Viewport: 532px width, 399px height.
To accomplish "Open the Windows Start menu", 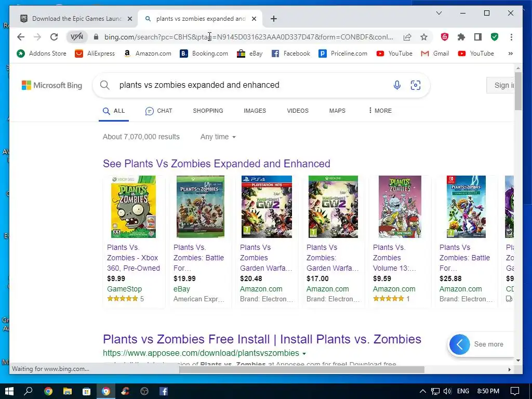I will [x=9, y=392].
